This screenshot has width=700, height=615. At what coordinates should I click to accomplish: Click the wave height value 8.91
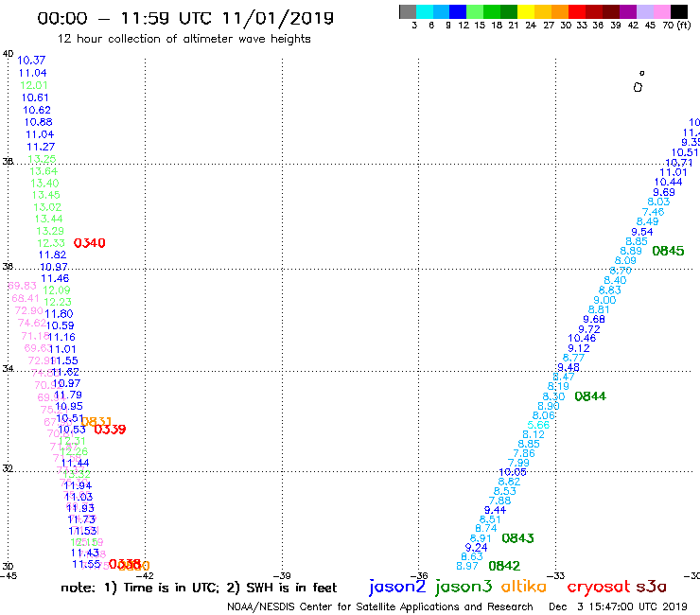481,538
